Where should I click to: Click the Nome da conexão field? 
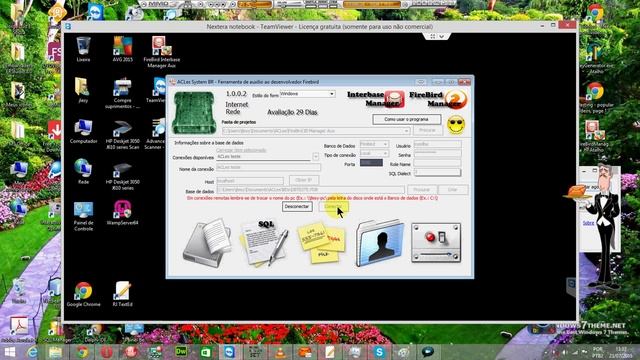268,167
